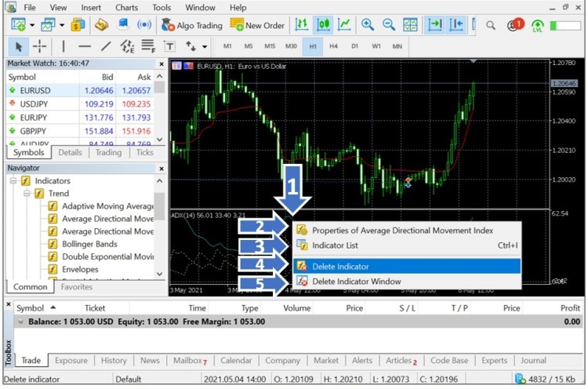The width and height of the screenshot is (588, 389).
Task: Choose Delete Indicator Window from context menu
Action: tap(356, 282)
